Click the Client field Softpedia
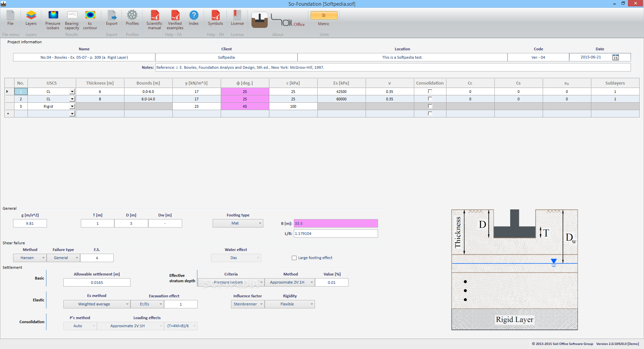This screenshot has height=349, width=644. coord(226,57)
